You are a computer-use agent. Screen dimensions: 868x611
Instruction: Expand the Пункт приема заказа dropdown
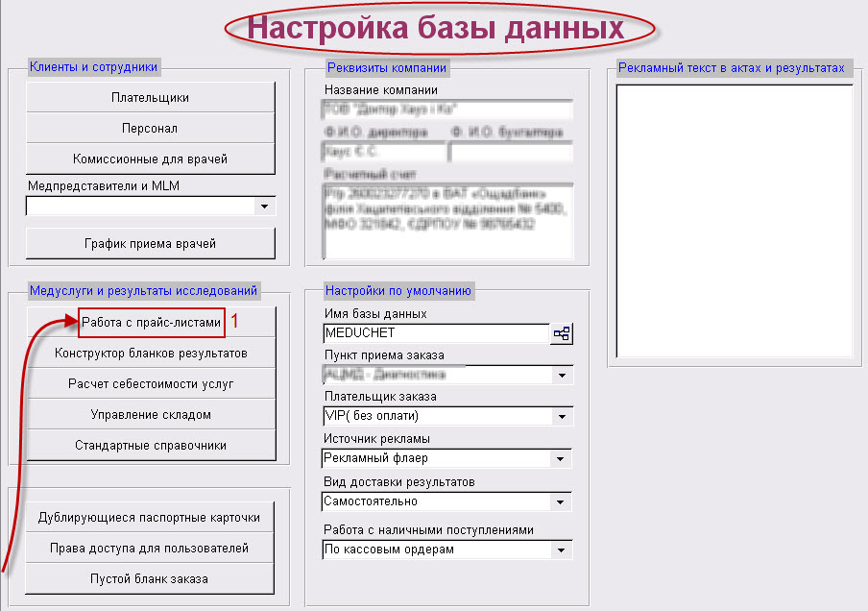click(562, 375)
